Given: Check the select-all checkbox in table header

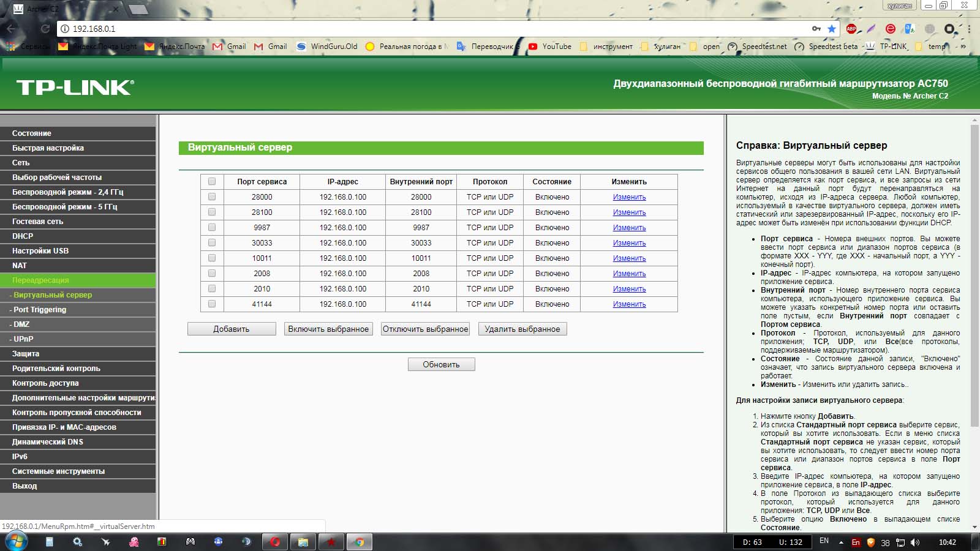Looking at the screenshot, I should pos(212,182).
